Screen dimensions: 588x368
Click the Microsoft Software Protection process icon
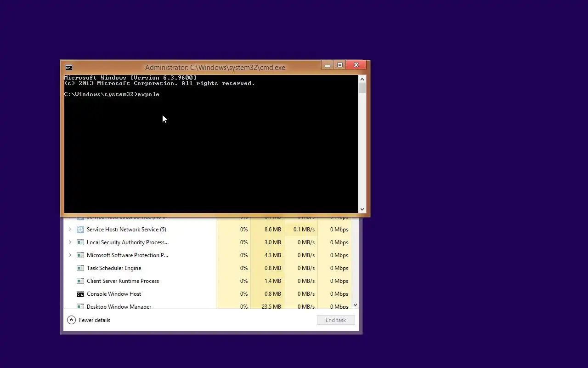pyautogui.click(x=80, y=255)
